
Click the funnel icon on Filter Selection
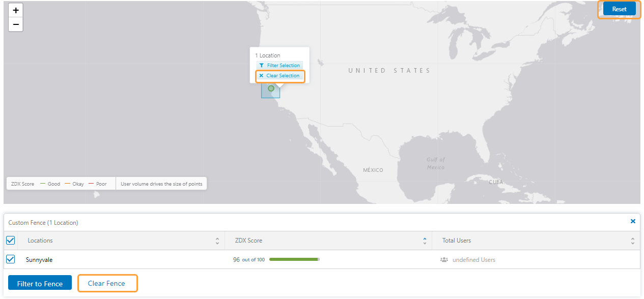coord(263,65)
